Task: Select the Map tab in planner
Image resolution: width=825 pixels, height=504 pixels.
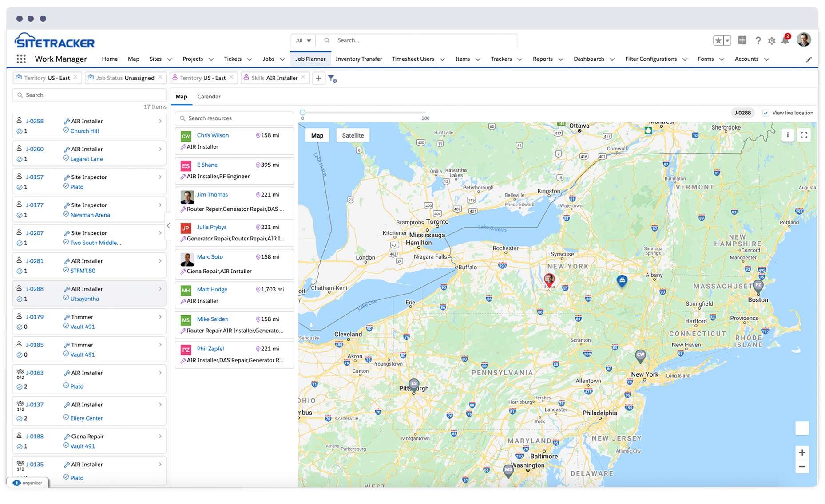Action: pyautogui.click(x=181, y=97)
